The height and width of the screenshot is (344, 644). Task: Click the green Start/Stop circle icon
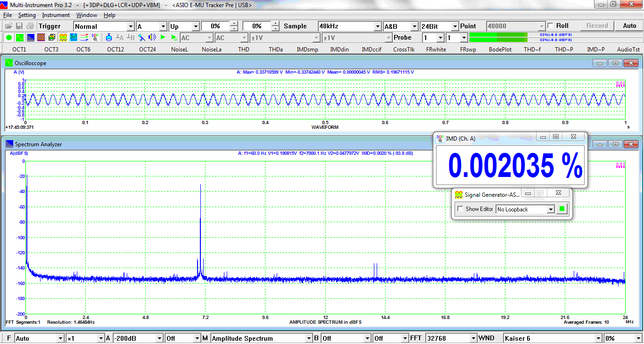click(9, 37)
